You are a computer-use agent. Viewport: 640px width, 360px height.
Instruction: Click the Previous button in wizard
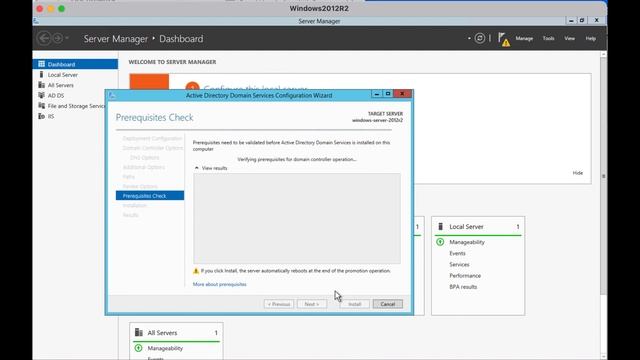click(x=279, y=304)
